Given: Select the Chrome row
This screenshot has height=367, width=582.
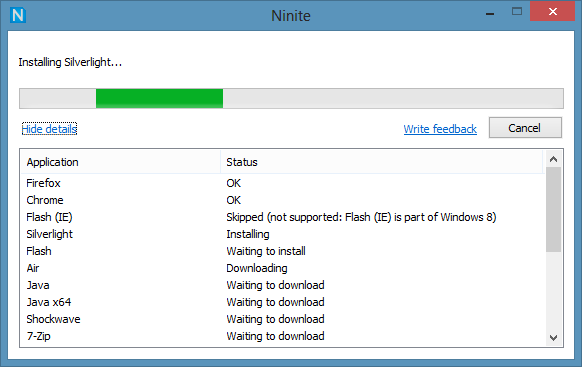Looking at the screenshot, I should point(282,200).
